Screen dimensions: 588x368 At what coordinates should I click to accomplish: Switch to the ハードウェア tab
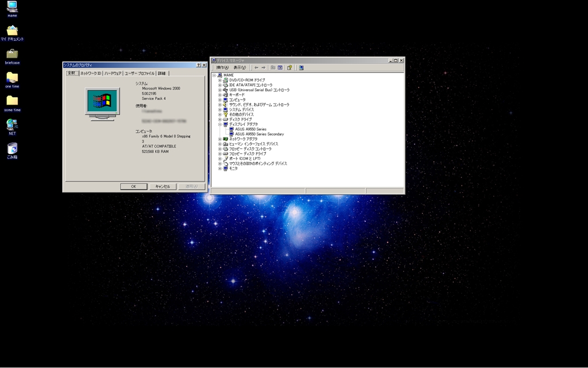coord(113,74)
